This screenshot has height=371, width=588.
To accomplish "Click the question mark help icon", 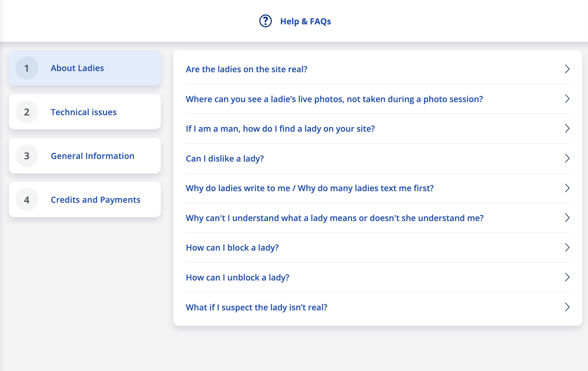I will click(265, 21).
